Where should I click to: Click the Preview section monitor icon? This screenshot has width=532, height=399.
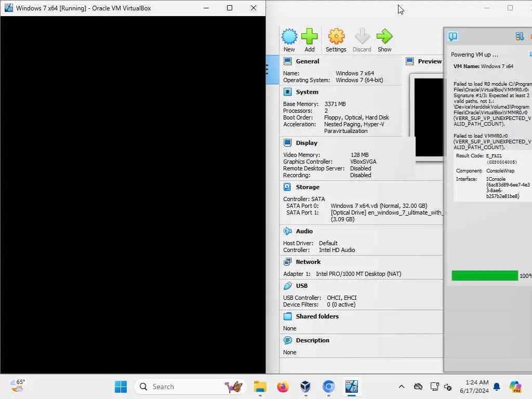(410, 61)
